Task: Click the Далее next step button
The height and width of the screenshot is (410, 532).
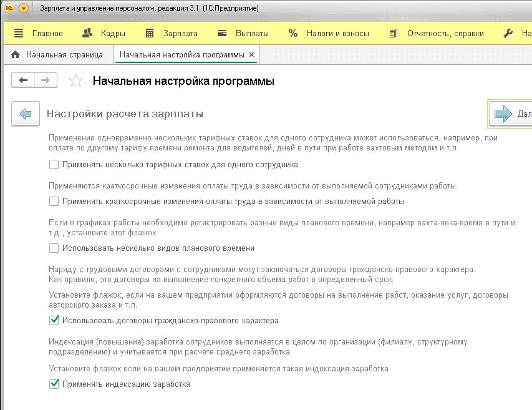Action: tap(510, 114)
